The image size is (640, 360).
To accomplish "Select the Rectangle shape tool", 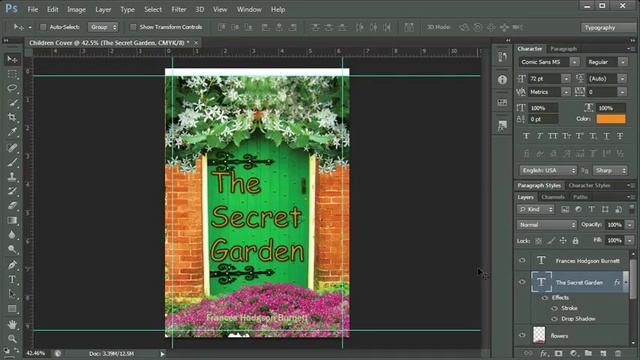I will click(12, 309).
